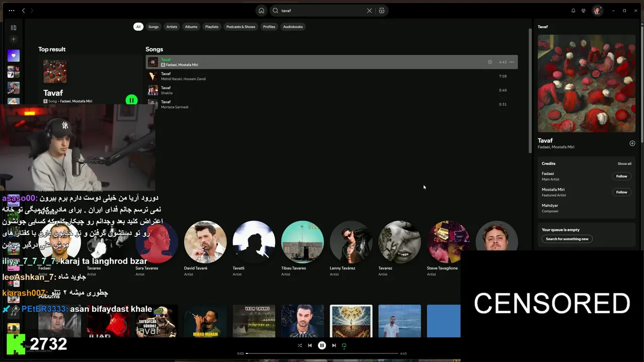Viewport: 644px width, 362px height.
Task: Open David Tavaré artist card
Action: tap(205, 247)
